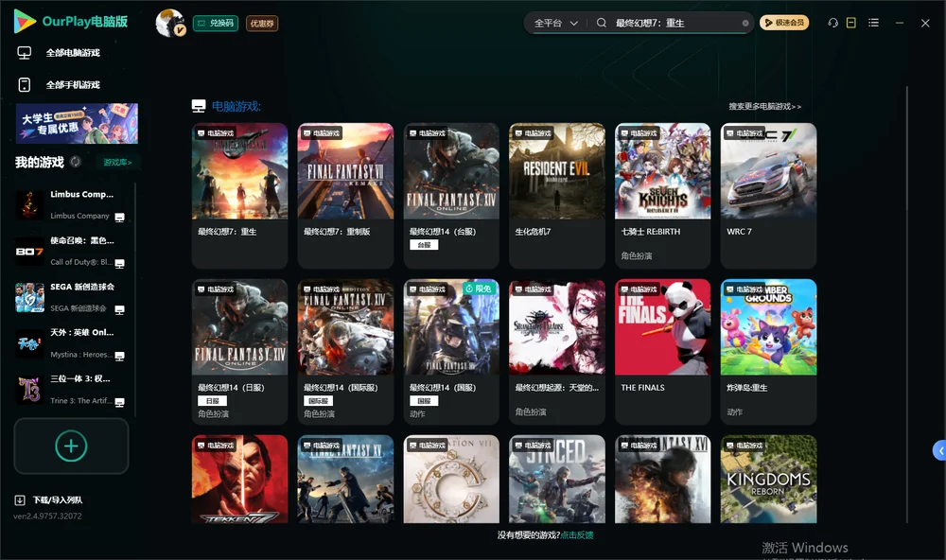Screen dimensions: 946x560
Task: Open 天外: 英雄 Onl... in my games
Action: tap(70, 343)
